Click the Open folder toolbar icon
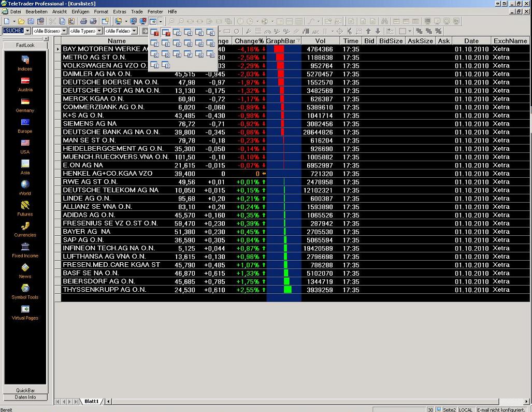The width and height of the screenshot is (532, 412). [21, 21]
